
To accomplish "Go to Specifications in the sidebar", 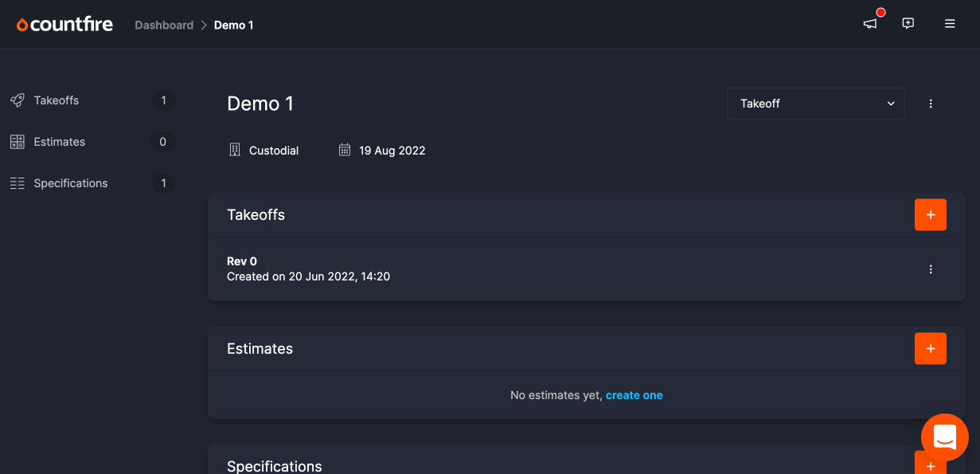I will (x=71, y=183).
